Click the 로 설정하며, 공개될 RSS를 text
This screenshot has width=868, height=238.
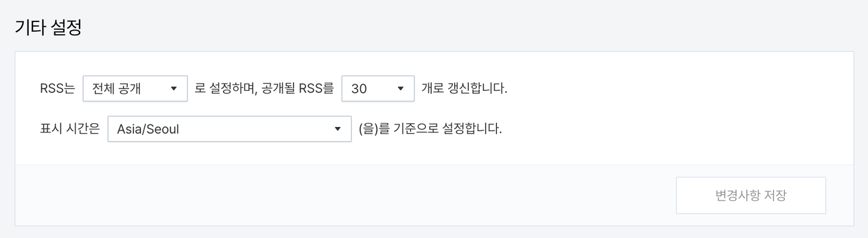[x=264, y=88]
